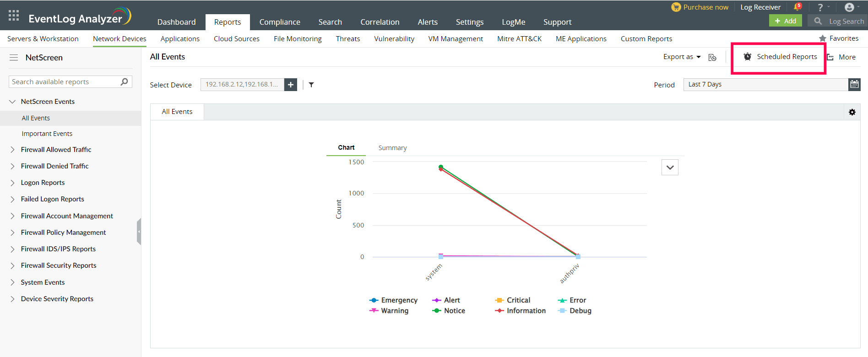Toggle the Critical series in legend
This screenshot has height=357, width=868.
click(x=512, y=300)
